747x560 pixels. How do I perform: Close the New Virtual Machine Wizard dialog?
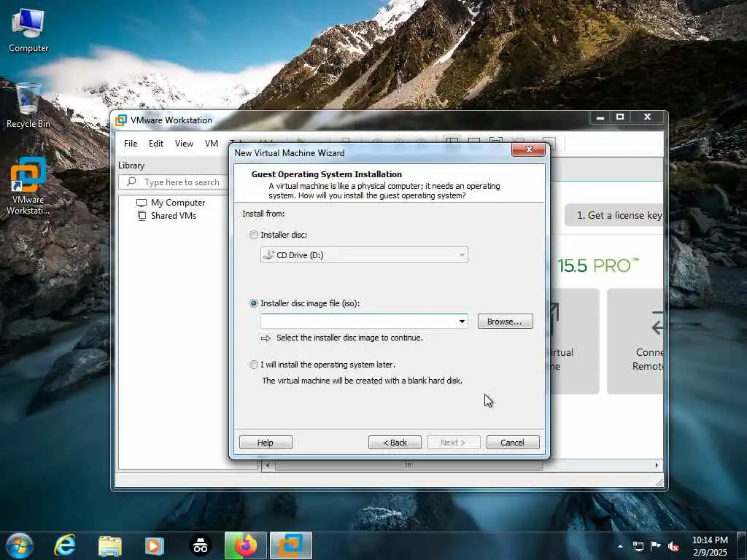(528, 149)
